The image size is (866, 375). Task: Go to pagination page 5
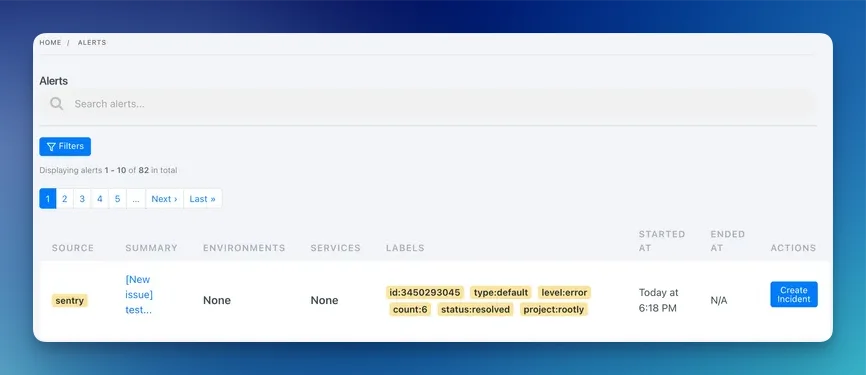(117, 199)
